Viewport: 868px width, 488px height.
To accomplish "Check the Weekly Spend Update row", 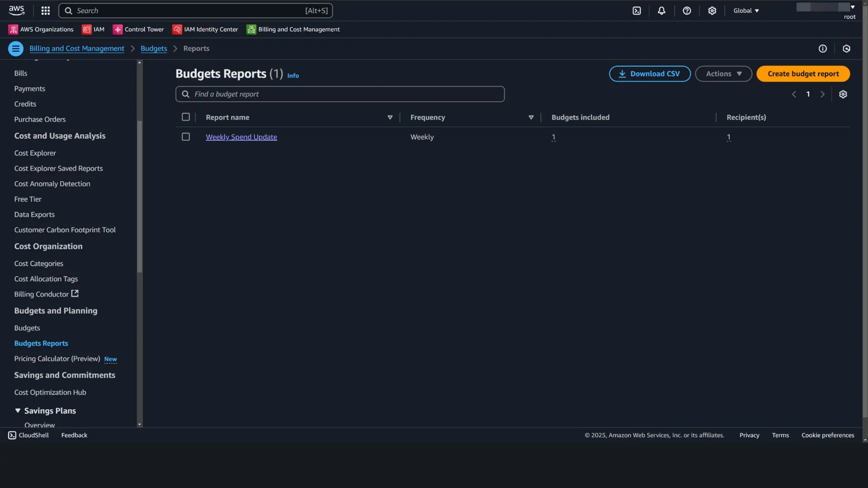I will 186,137.
